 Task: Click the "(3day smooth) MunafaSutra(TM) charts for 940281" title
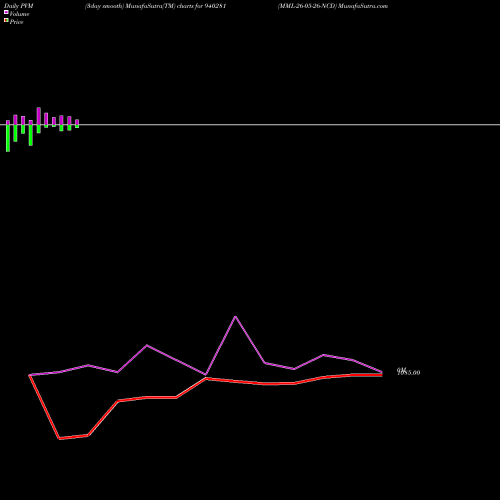[155, 6]
